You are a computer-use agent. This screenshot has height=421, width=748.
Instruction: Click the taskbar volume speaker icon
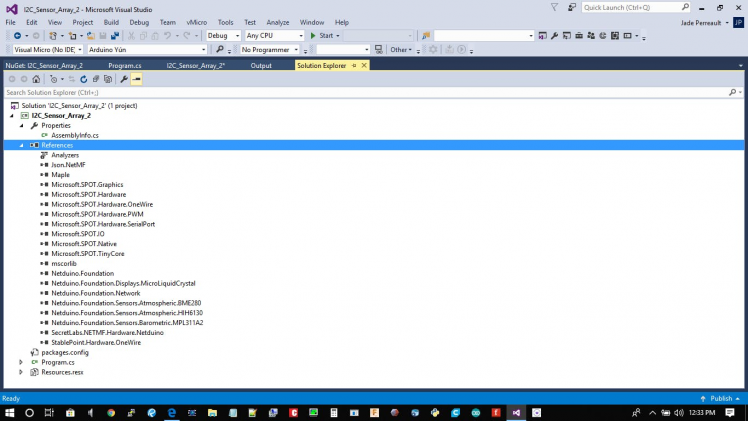pos(679,413)
